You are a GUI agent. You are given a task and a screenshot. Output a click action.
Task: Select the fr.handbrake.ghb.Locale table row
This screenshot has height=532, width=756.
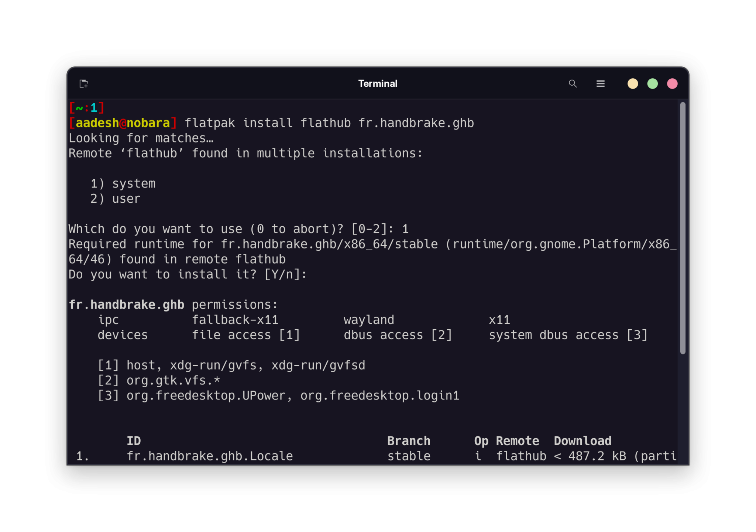click(x=210, y=456)
